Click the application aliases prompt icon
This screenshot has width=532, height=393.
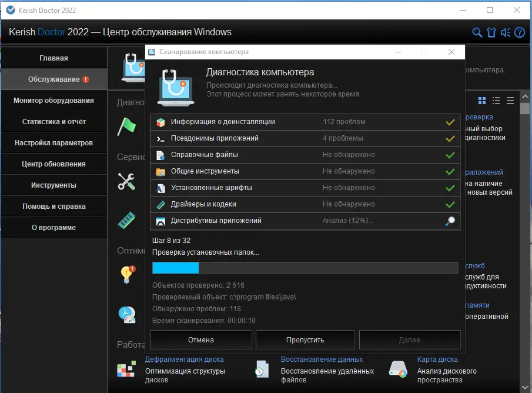(x=160, y=139)
